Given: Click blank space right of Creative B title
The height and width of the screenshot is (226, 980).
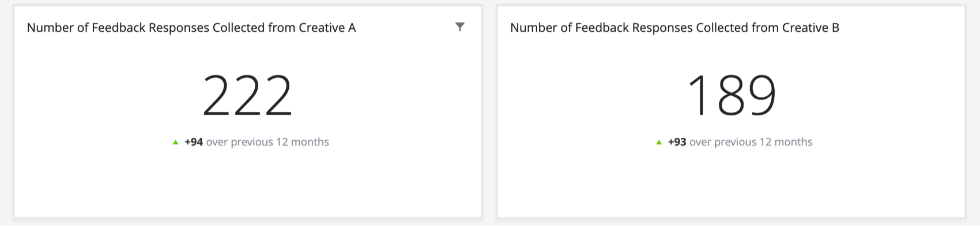Looking at the screenshot, I should (x=899, y=28).
